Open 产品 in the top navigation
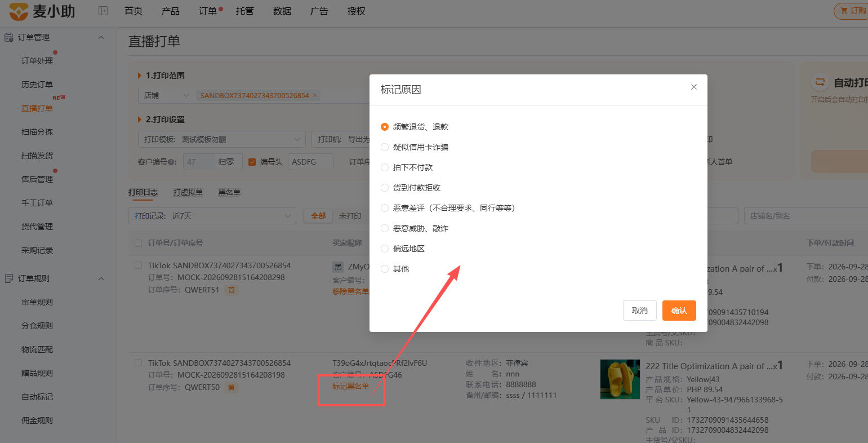Screen dimensions: 868x443 point(170,11)
